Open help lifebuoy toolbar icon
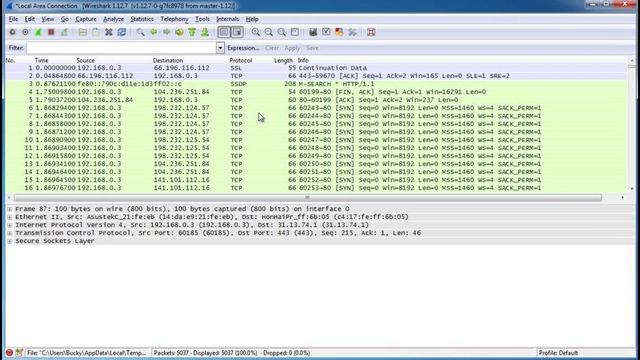Screen dimensions: 640x360 (x=371, y=32)
